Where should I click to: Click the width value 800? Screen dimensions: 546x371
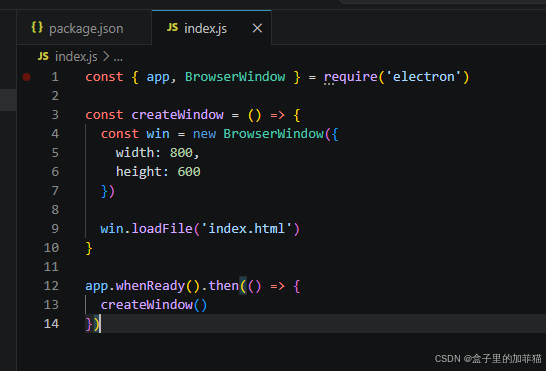click(181, 153)
